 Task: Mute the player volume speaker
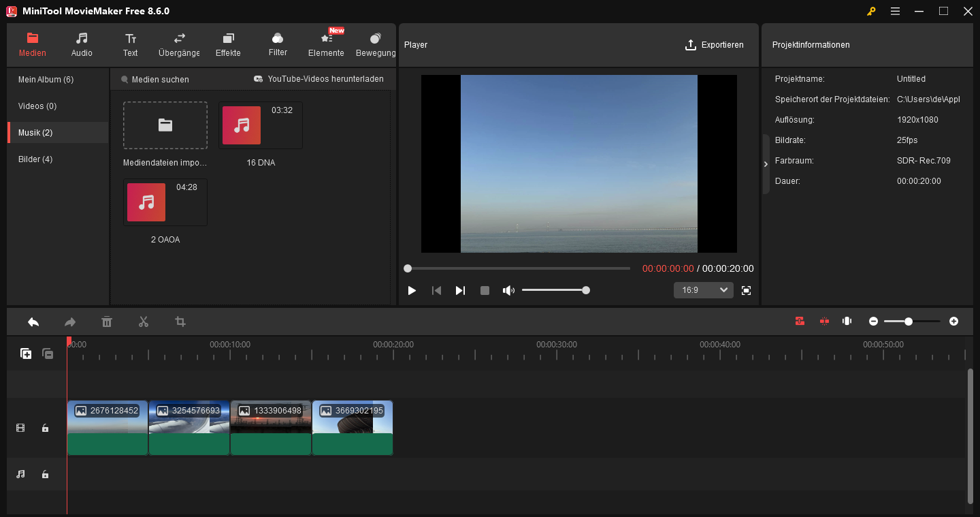(508, 290)
